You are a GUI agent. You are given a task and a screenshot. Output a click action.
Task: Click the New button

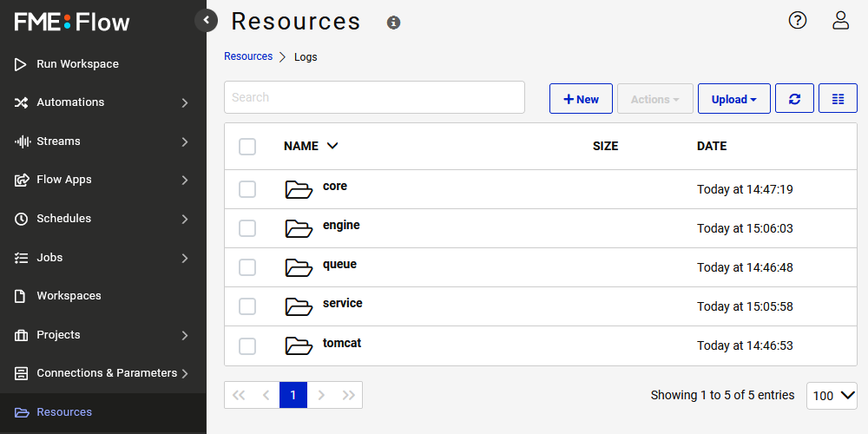581,99
